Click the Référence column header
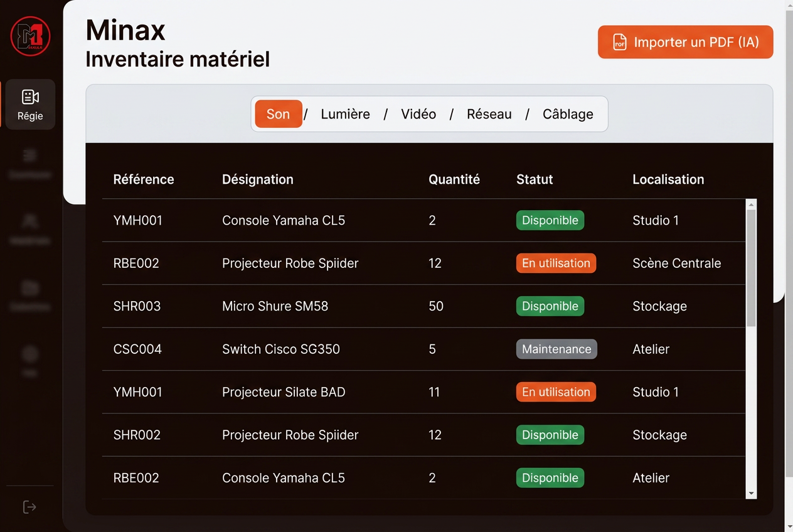The image size is (793, 532). point(144,179)
